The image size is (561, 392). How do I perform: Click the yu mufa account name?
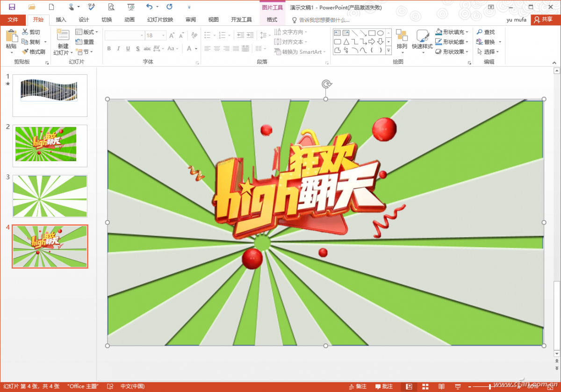point(517,20)
